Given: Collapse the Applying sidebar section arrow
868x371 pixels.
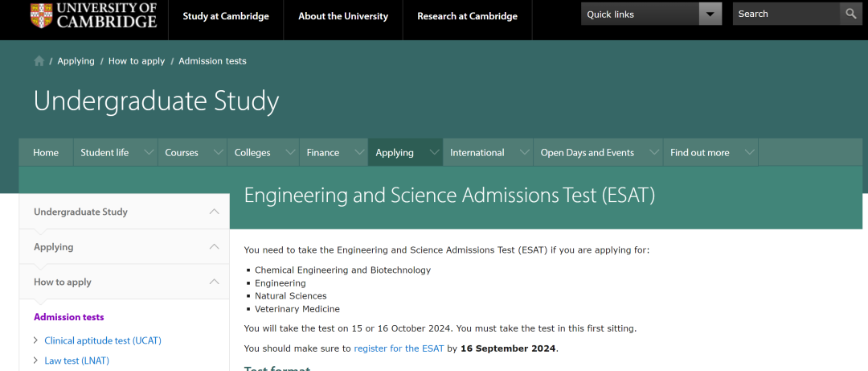Looking at the screenshot, I should coord(215,247).
